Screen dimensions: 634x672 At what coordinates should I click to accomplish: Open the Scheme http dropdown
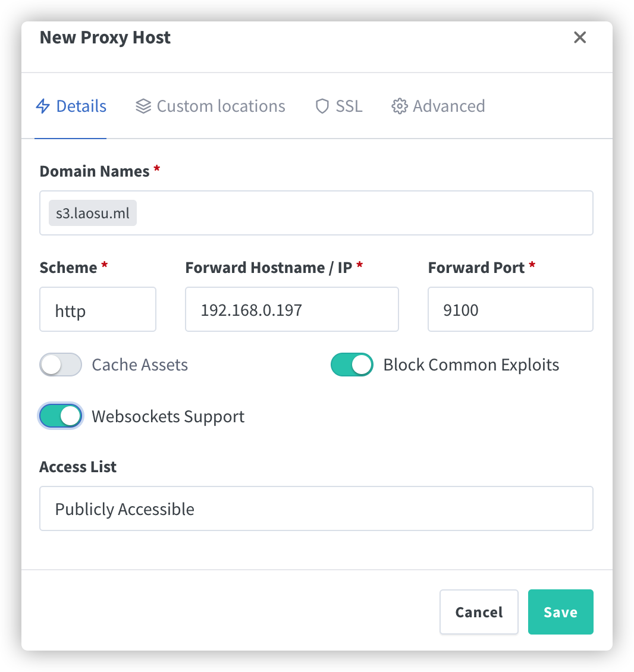(x=98, y=309)
